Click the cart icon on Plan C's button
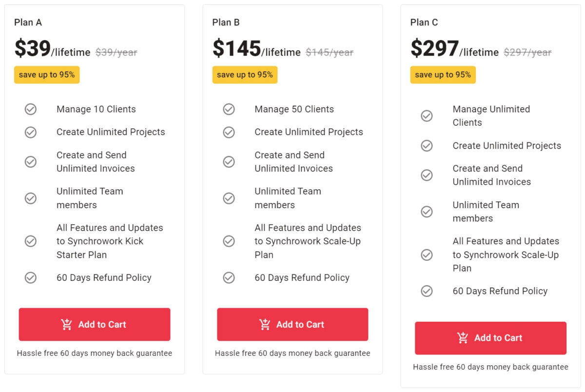 462,337
